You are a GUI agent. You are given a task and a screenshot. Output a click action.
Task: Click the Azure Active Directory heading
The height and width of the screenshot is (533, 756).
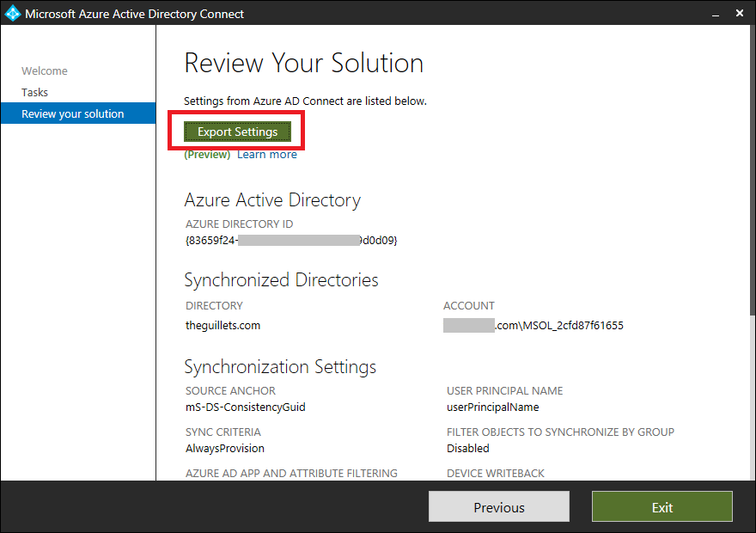pyautogui.click(x=272, y=199)
